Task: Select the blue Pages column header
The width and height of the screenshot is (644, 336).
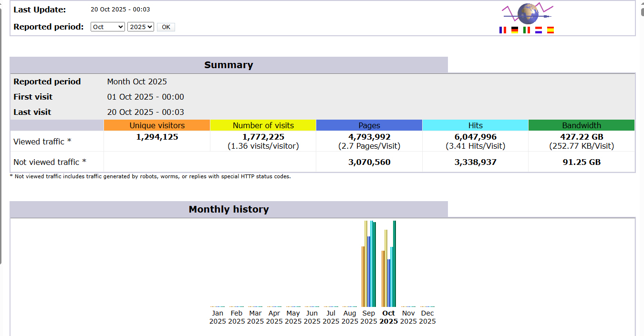Action: point(369,125)
